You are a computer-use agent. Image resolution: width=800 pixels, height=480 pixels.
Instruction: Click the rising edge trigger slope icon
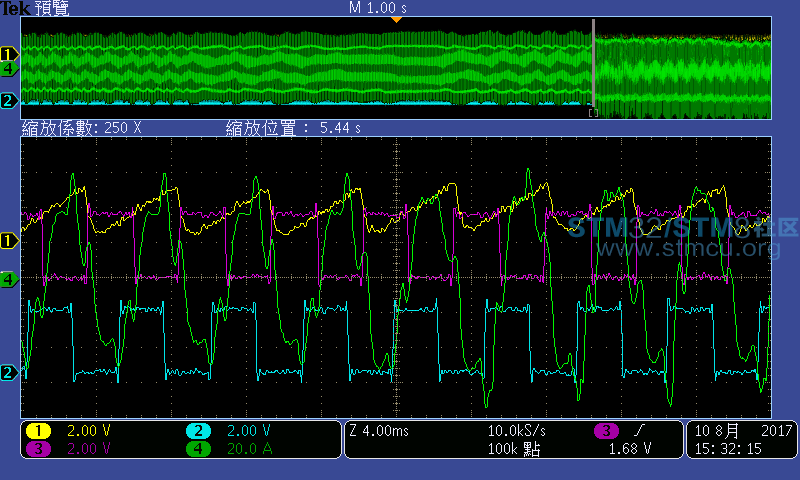pyautogui.click(x=639, y=431)
